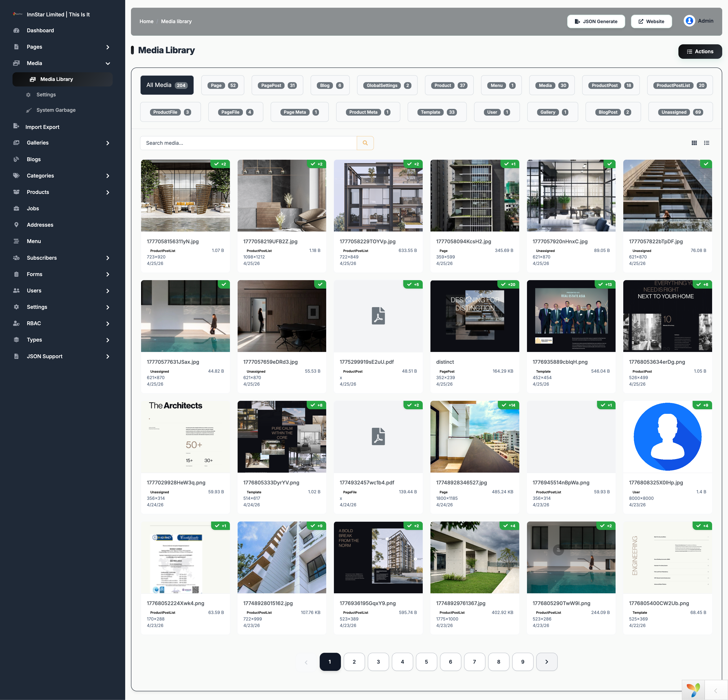Open thumbnail of 17748928346527.jpg
The width and height of the screenshot is (728, 700).
click(474, 436)
